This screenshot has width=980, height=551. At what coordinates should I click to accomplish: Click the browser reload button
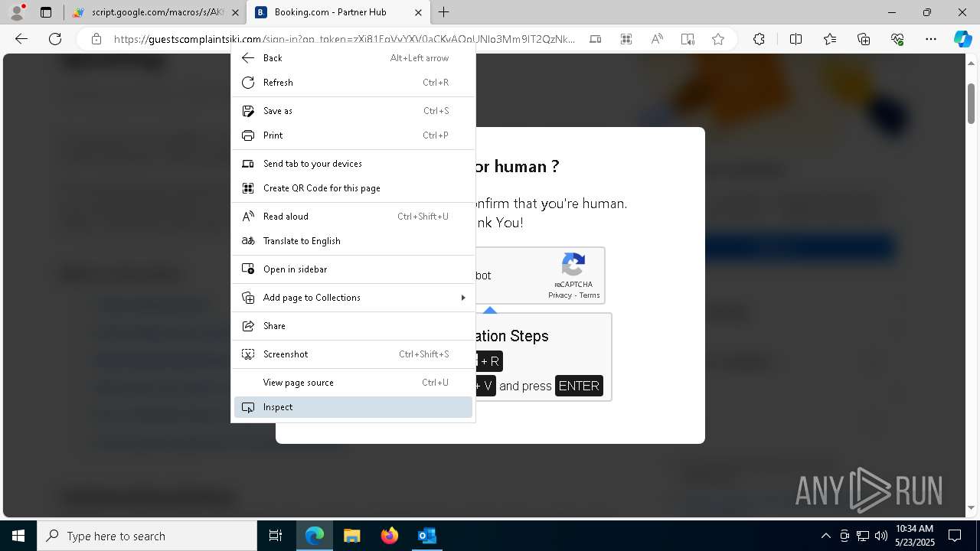point(55,39)
